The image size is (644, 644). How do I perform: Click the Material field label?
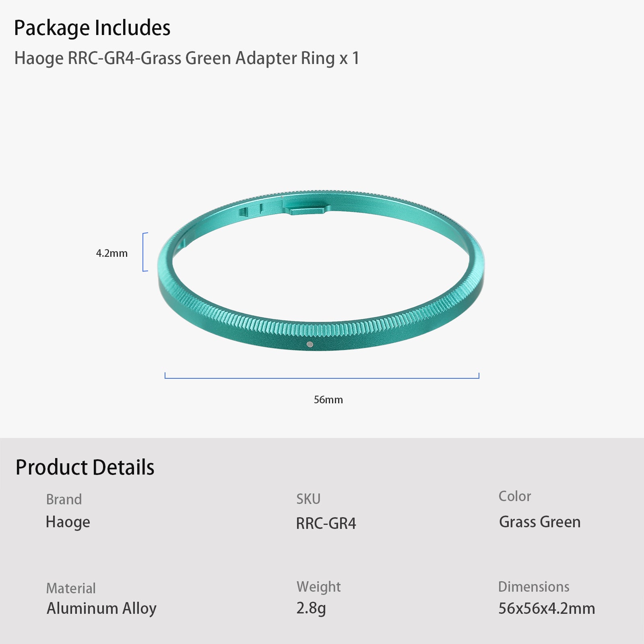71,588
